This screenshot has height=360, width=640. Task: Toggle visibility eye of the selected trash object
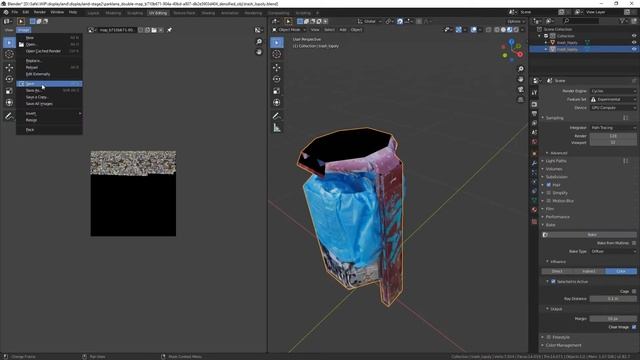click(x=634, y=49)
